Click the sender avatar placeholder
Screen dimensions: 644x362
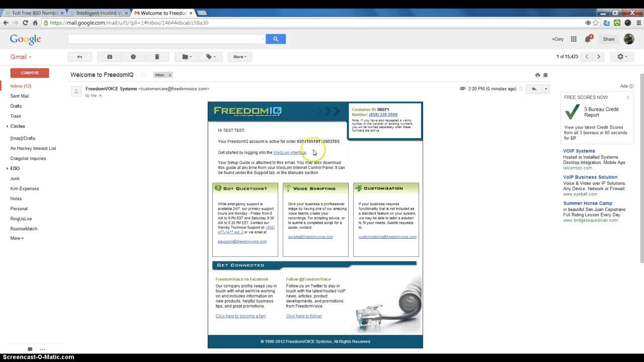click(x=76, y=91)
